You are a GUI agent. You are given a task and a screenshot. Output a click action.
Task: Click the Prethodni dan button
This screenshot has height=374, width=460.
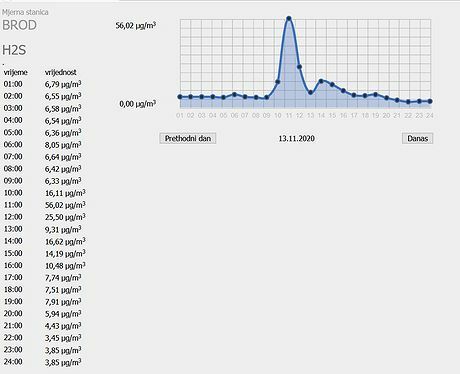[x=188, y=138]
